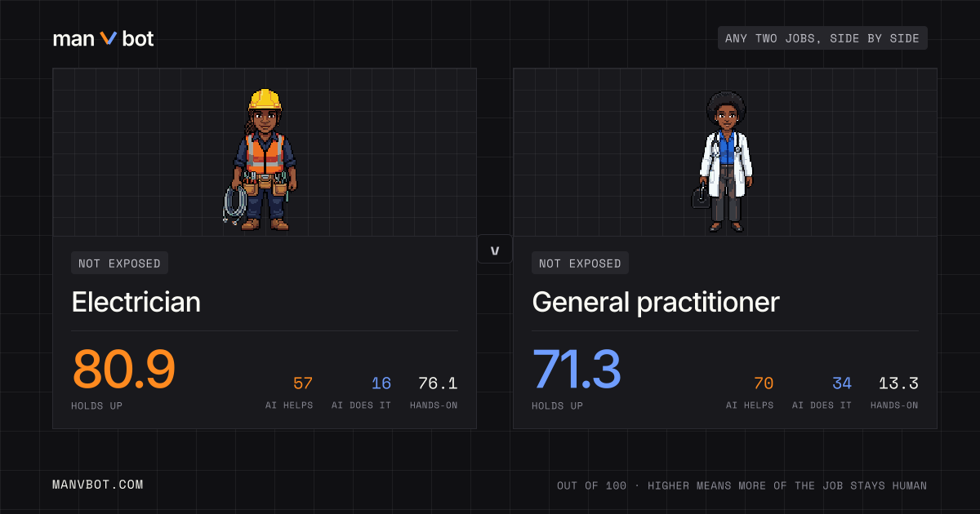Select the 'General practitioner' job title
The width and height of the screenshot is (980, 514).
point(656,303)
